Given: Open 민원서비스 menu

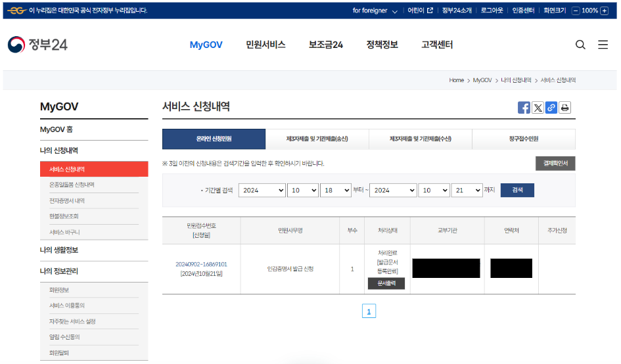Looking at the screenshot, I should point(265,45).
